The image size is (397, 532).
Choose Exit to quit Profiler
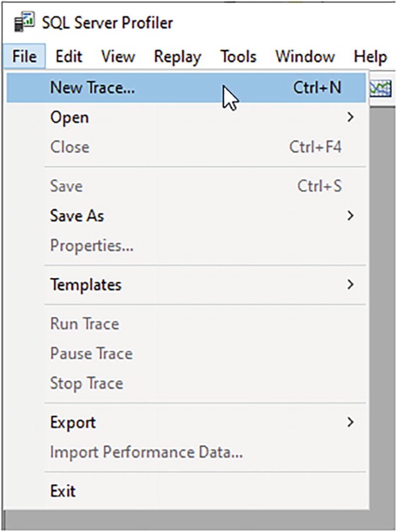tap(186, 491)
